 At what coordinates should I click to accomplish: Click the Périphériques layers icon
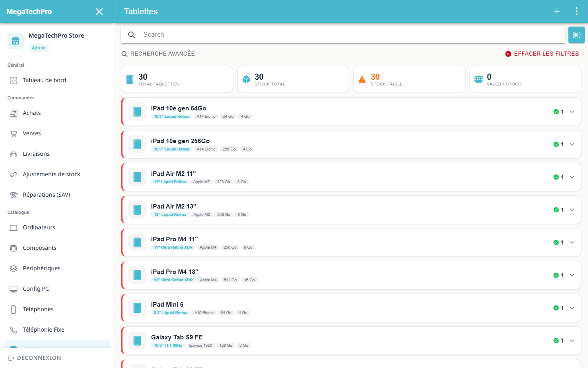coord(13,268)
